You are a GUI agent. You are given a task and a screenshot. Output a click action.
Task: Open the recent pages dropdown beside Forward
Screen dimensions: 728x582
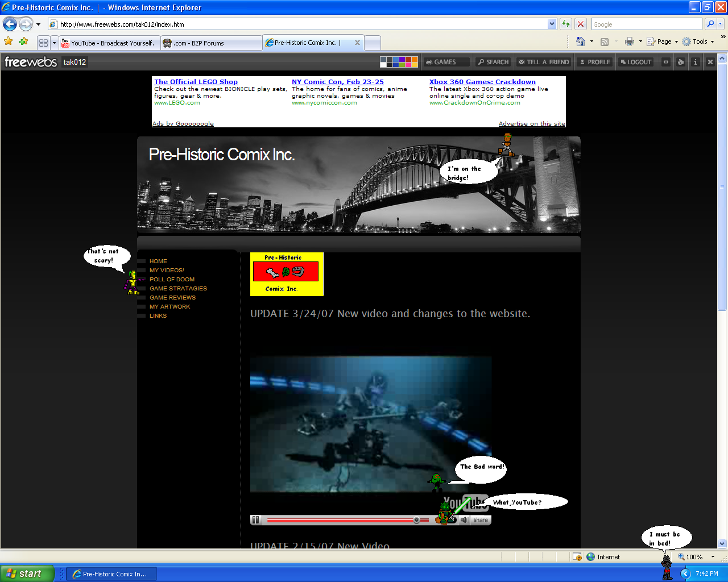pyautogui.click(x=38, y=24)
